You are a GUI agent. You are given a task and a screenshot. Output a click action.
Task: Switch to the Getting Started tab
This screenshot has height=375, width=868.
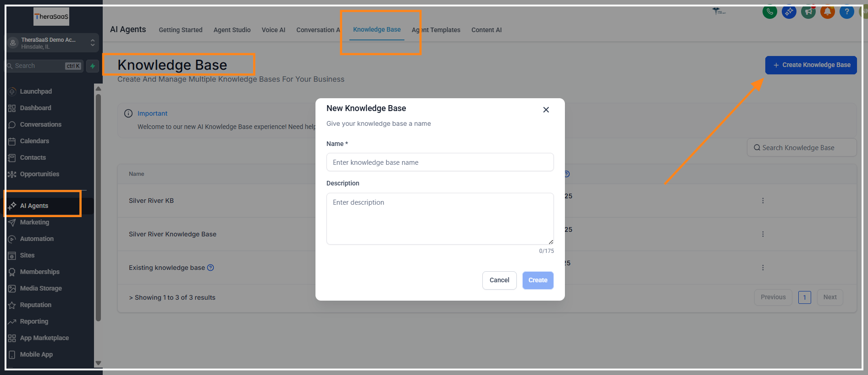pyautogui.click(x=181, y=30)
